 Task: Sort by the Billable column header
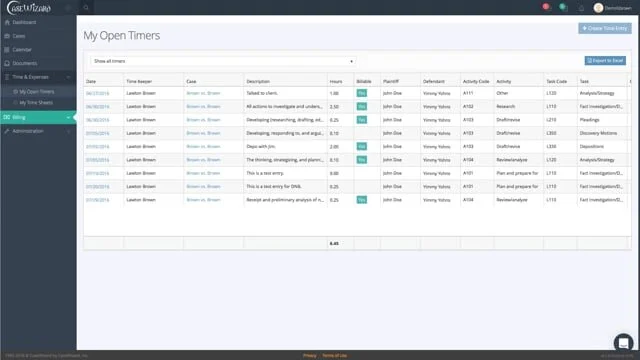[364, 82]
